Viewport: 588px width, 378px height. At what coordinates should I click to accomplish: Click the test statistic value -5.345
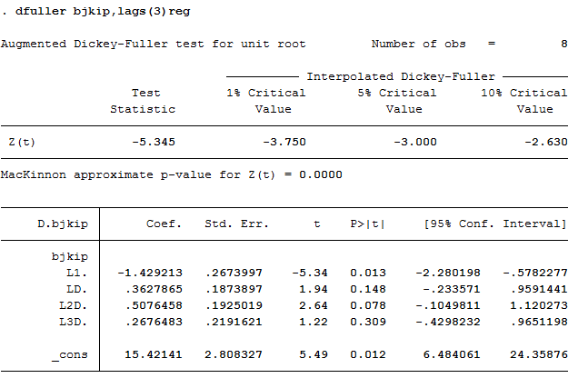point(154,142)
